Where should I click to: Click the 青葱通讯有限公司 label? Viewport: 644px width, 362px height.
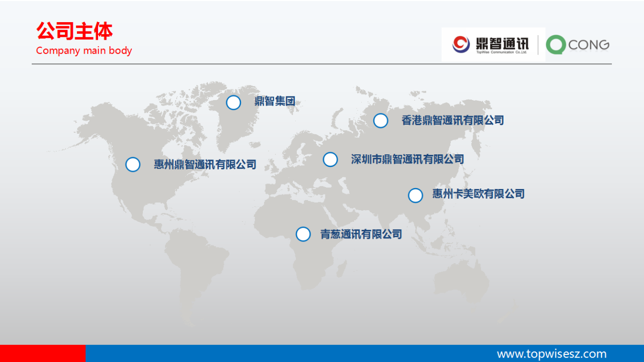click(x=361, y=234)
